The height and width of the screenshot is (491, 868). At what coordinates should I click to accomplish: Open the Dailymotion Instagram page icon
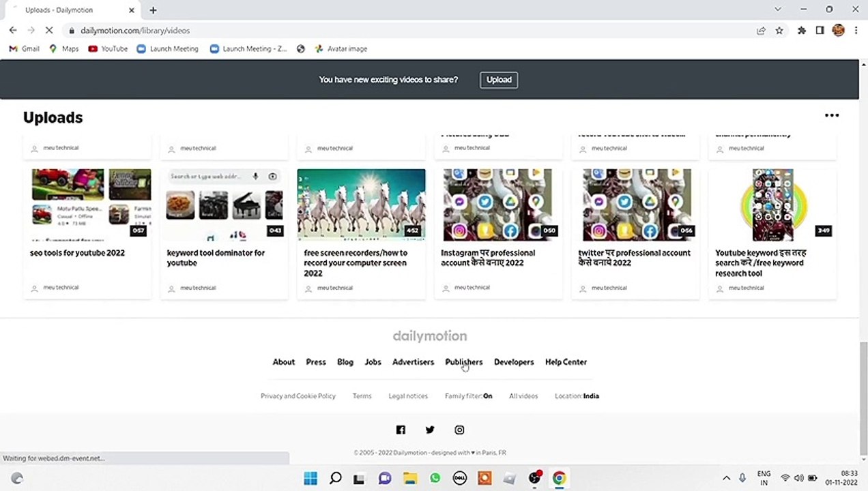[x=459, y=430]
